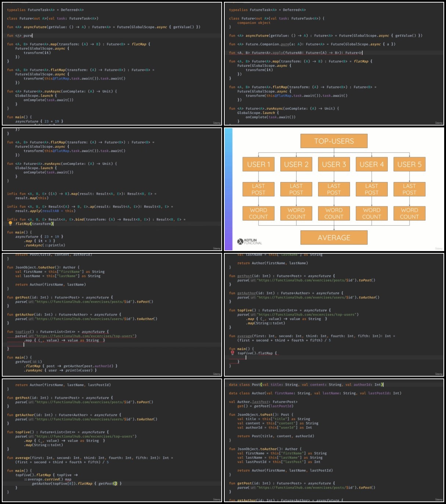Click underlined pure in Future.Companion.pure
The image size is (446, 504).
point(285,44)
